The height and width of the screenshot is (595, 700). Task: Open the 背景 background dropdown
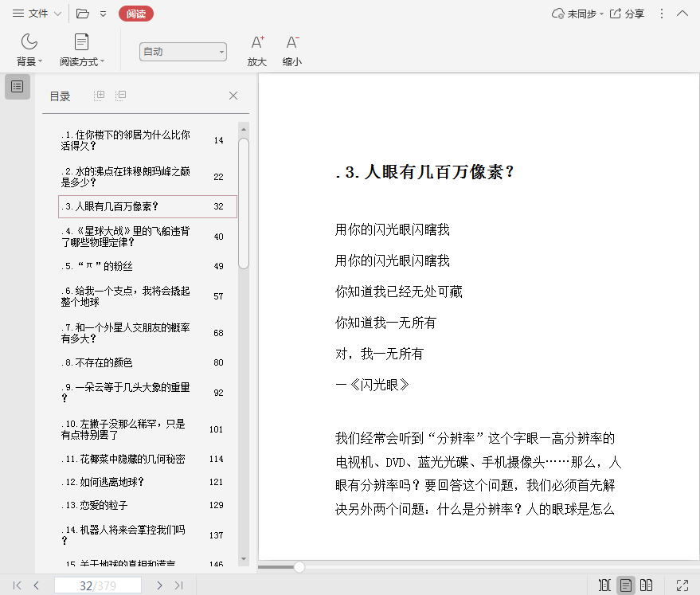point(29,50)
